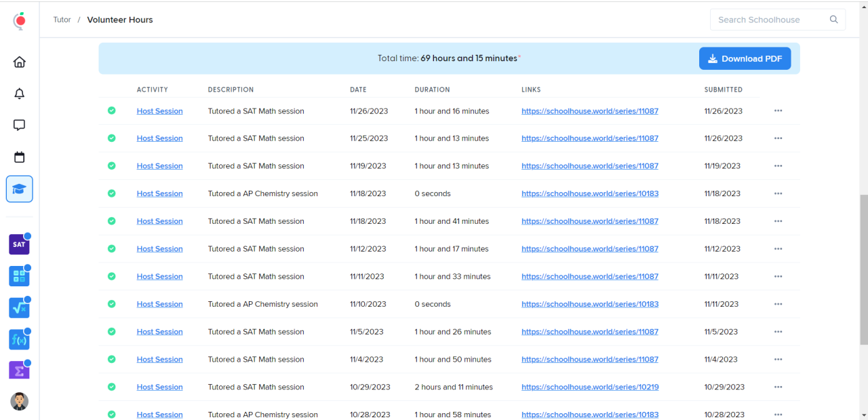Open the chat messages icon

coord(20,126)
